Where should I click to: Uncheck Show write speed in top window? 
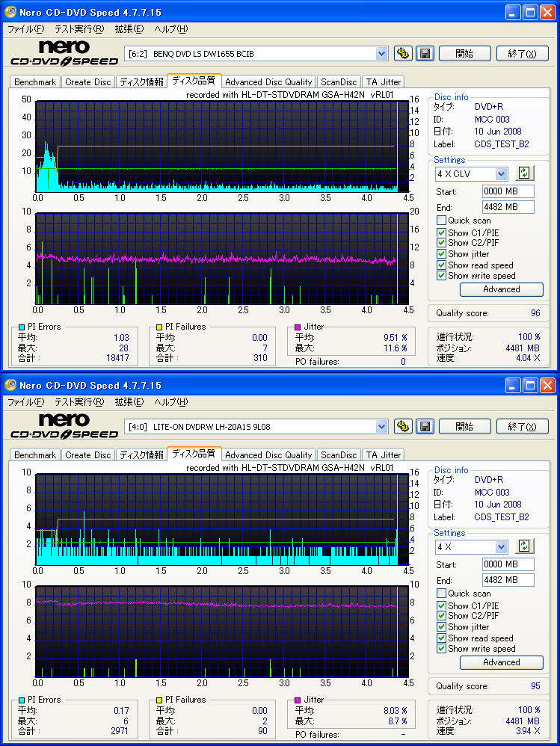441,276
